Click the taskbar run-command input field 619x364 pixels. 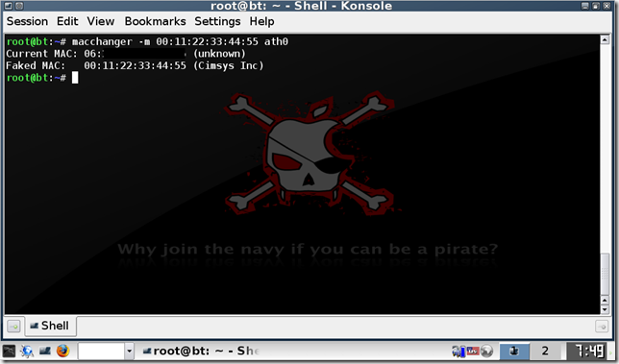tap(101, 351)
